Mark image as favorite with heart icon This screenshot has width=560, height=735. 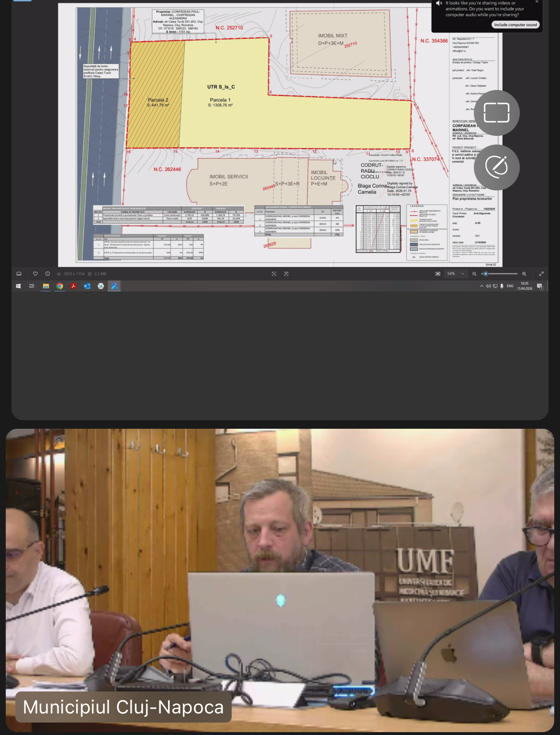35,274
